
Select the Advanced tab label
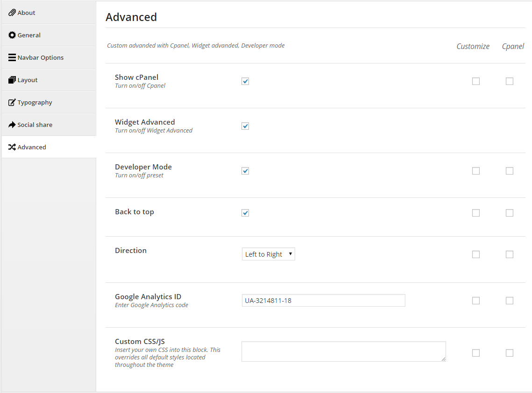pos(32,147)
